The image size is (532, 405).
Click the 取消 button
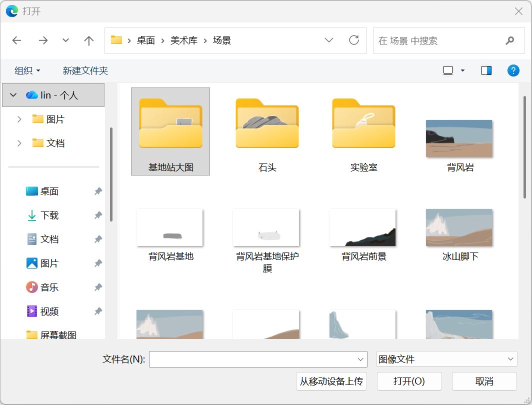tap(484, 381)
